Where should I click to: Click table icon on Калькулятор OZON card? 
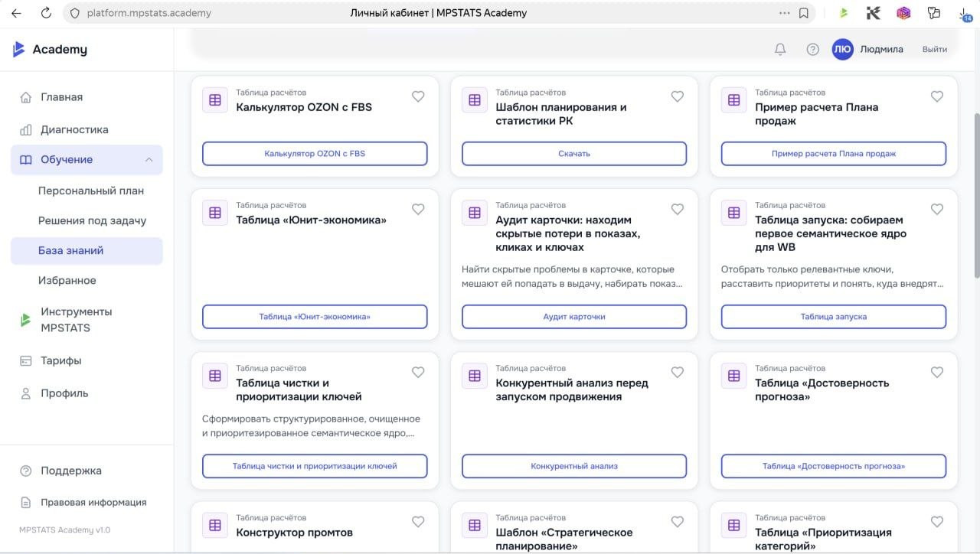(215, 100)
